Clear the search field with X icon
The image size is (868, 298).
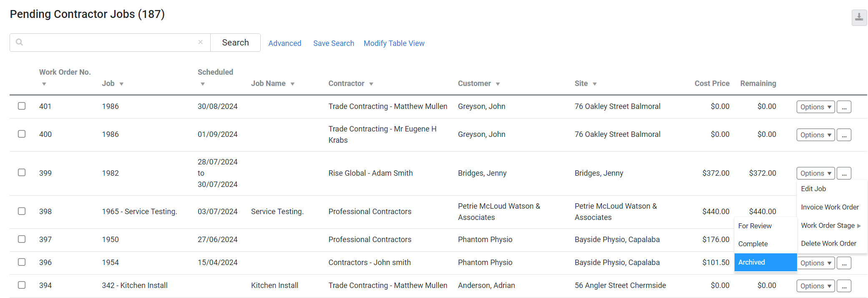pos(200,42)
